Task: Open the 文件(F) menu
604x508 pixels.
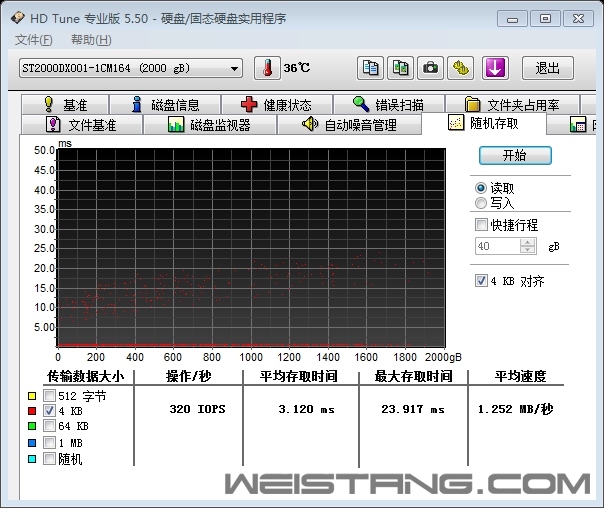Action: 34,40
